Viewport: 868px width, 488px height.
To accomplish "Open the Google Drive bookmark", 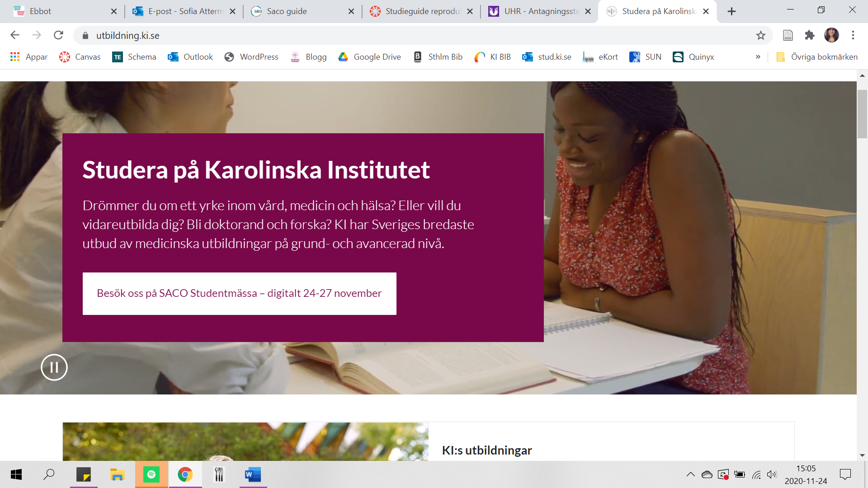I will point(369,57).
